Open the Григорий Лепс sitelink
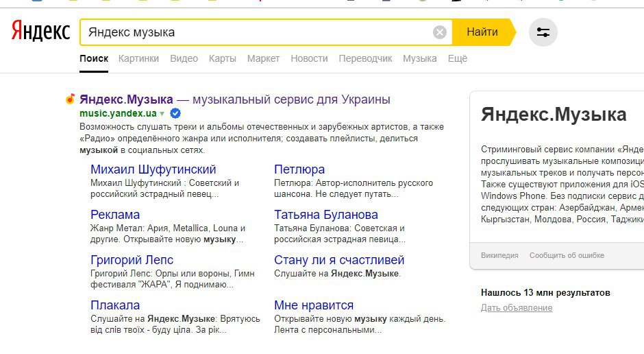The width and height of the screenshot is (644, 354). click(x=132, y=260)
